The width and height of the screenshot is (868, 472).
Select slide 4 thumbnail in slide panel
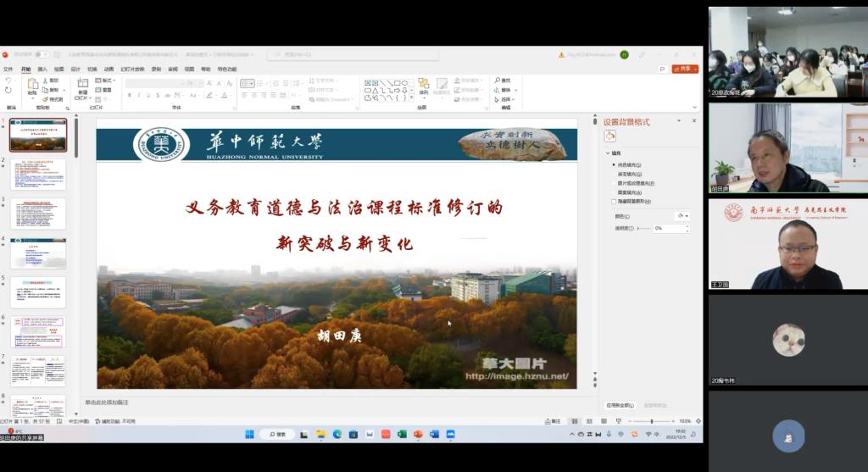pos(38,253)
